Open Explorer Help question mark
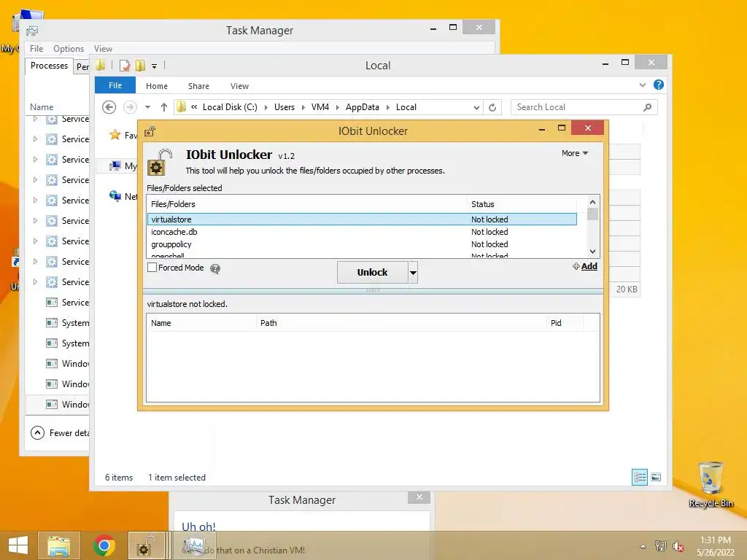This screenshot has height=560, width=747. click(x=659, y=85)
